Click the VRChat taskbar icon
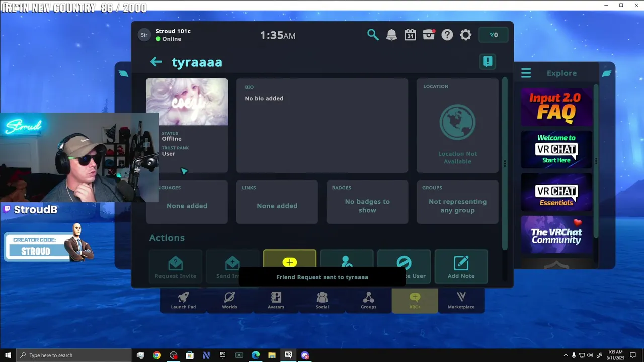 pyautogui.click(x=288, y=355)
